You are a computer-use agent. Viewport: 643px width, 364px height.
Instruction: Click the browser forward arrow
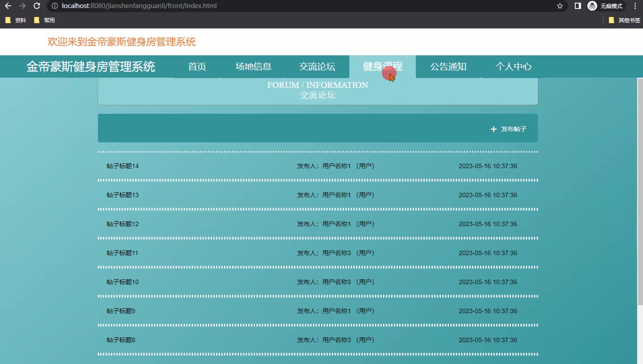click(x=22, y=6)
